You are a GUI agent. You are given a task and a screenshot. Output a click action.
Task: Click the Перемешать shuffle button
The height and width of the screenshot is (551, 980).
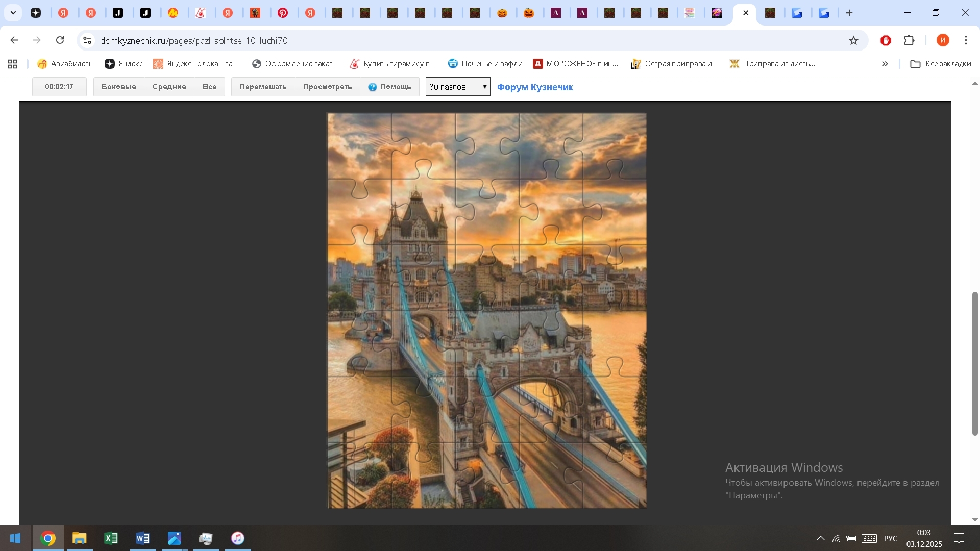point(263,87)
